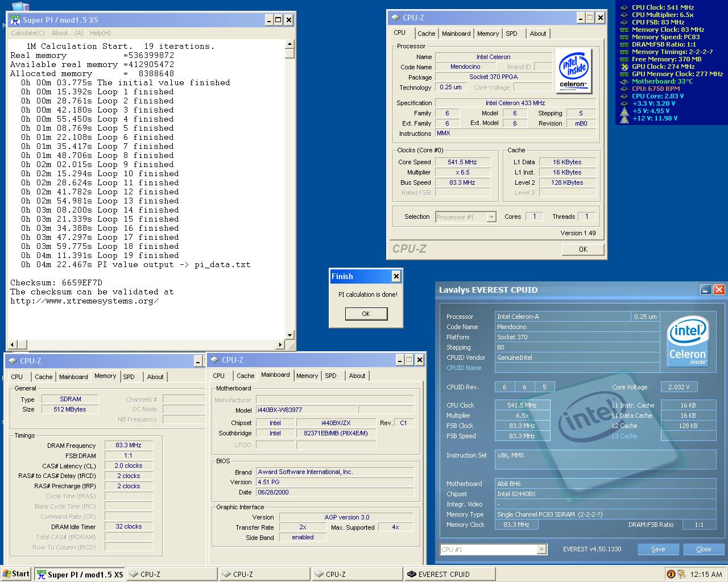Switch to Mainboard tab in top CPU-Z window
This screenshot has width=728, height=582.
point(456,34)
